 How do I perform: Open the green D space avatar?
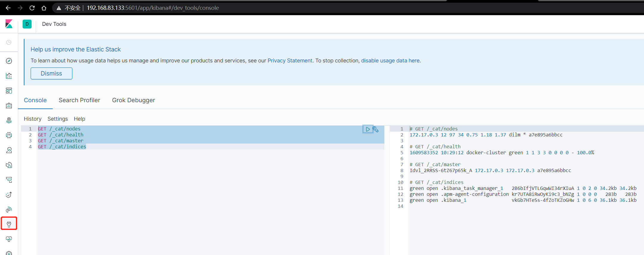27,24
